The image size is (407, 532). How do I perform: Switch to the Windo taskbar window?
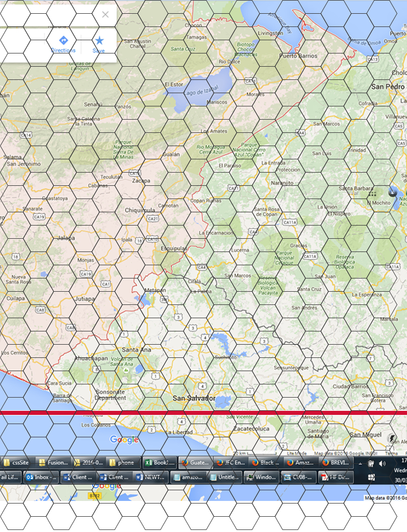pyautogui.click(x=261, y=477)
